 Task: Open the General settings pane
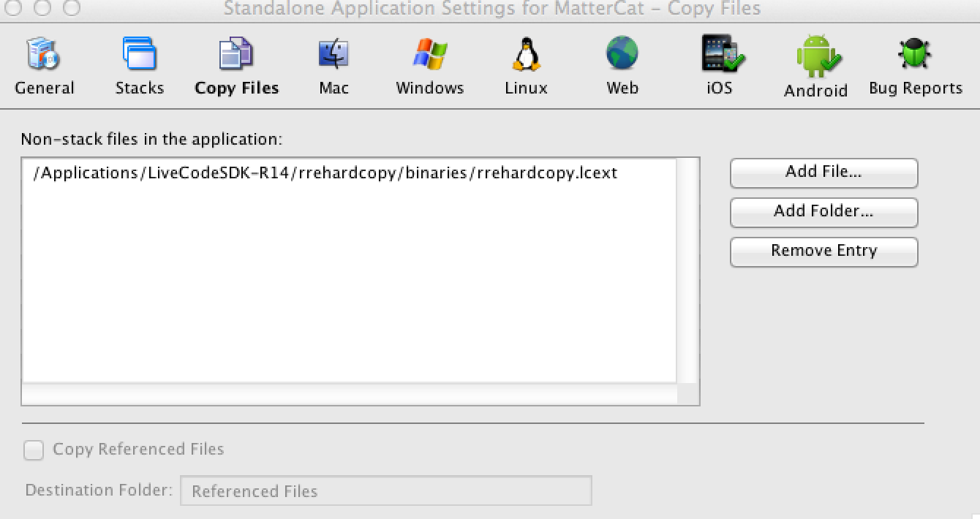pyautogui.click(x=45, y=67)
